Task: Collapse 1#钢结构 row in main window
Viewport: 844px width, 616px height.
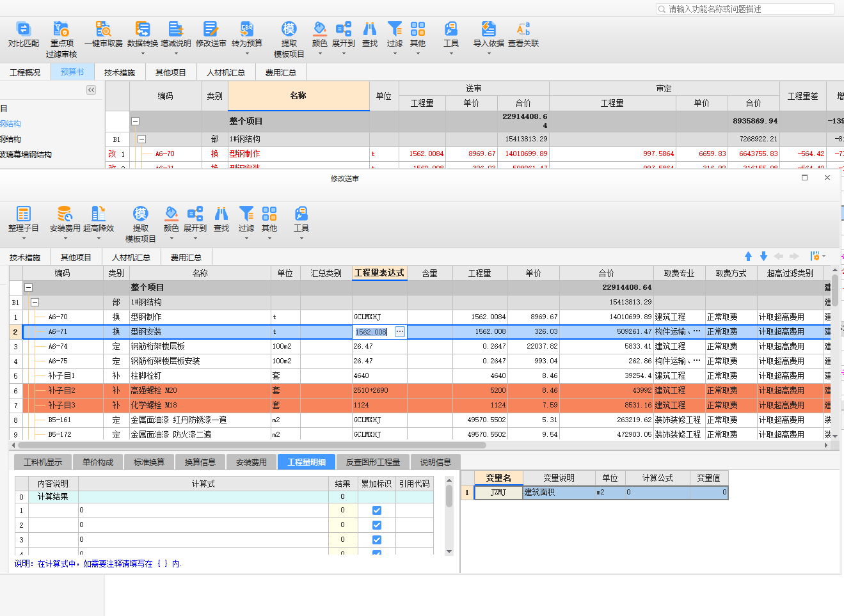Action: tap(142, 139)
